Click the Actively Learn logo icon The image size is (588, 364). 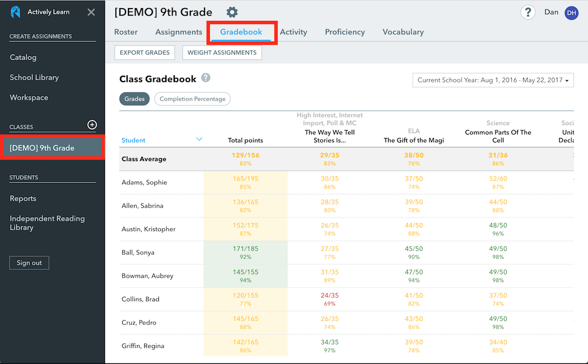click(15, 12)
